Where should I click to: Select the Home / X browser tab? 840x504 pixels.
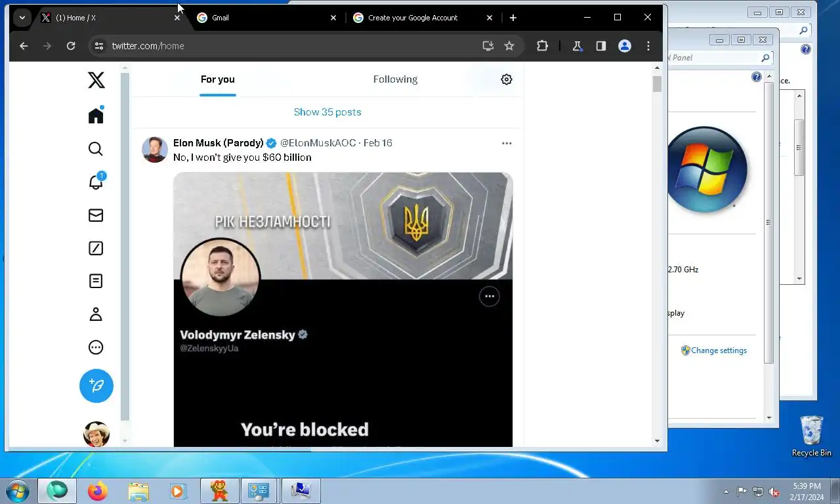pos(108,18)
